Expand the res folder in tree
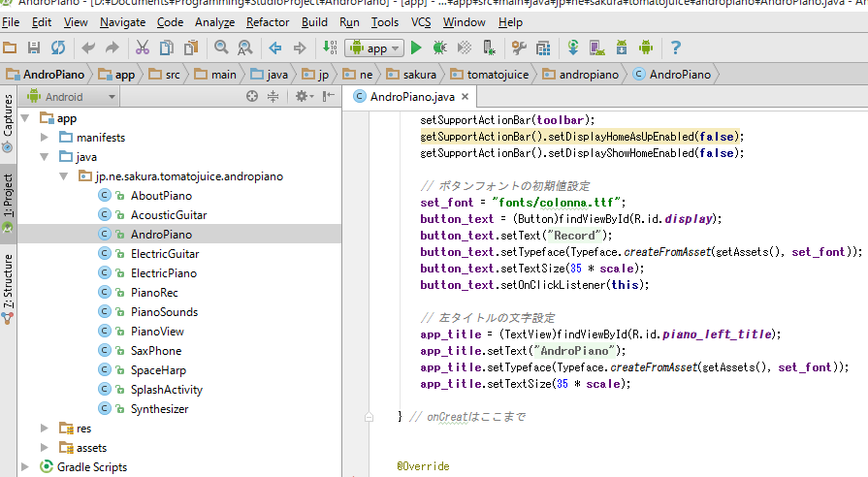Screen dimensions: 868x477 [x=45, y=429]
